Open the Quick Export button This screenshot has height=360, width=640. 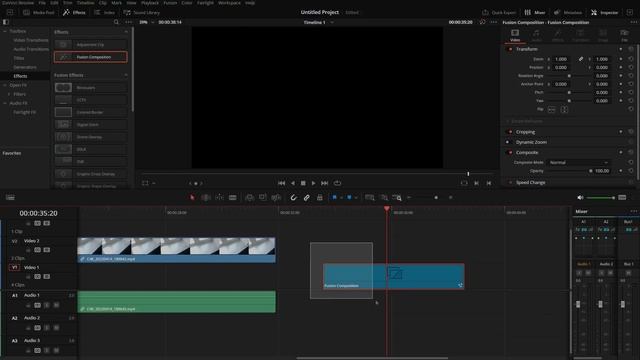pyautogui.click(x=499, y=13)
